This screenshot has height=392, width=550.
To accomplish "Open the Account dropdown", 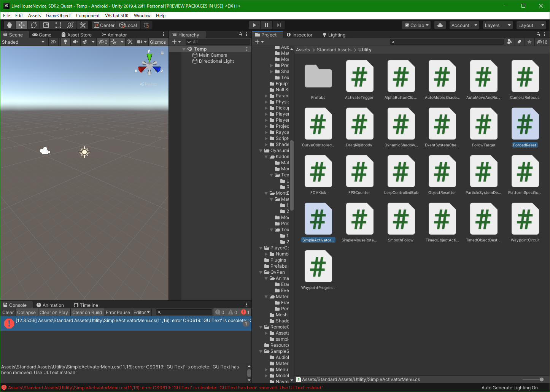I will (464, 25).
